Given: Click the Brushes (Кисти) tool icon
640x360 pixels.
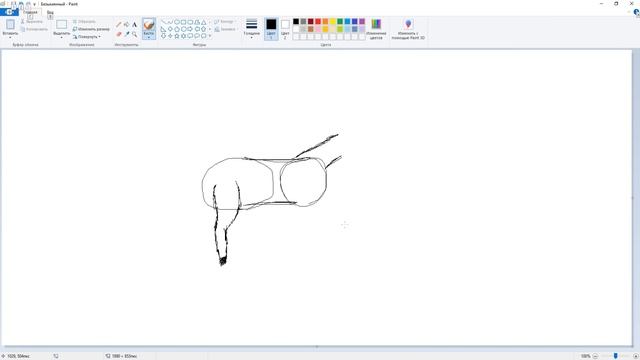Looking at the screenshot, I should [x=149, y=24].
